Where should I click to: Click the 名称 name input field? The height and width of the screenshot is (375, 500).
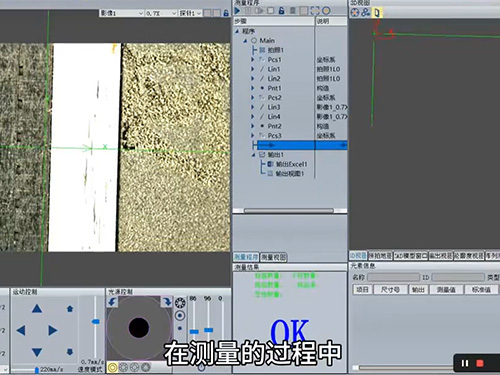click(x=393, y=277)
